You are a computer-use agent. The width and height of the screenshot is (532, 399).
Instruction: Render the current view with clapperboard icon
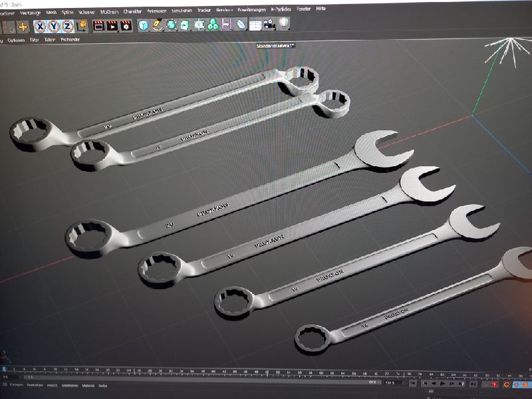pyautogui.click(x=98, y=26)
